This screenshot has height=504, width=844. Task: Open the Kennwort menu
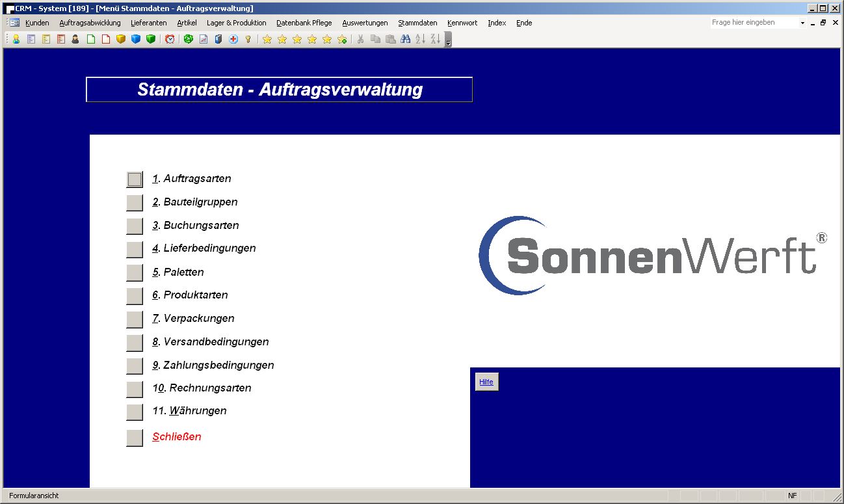pos(462,23)
